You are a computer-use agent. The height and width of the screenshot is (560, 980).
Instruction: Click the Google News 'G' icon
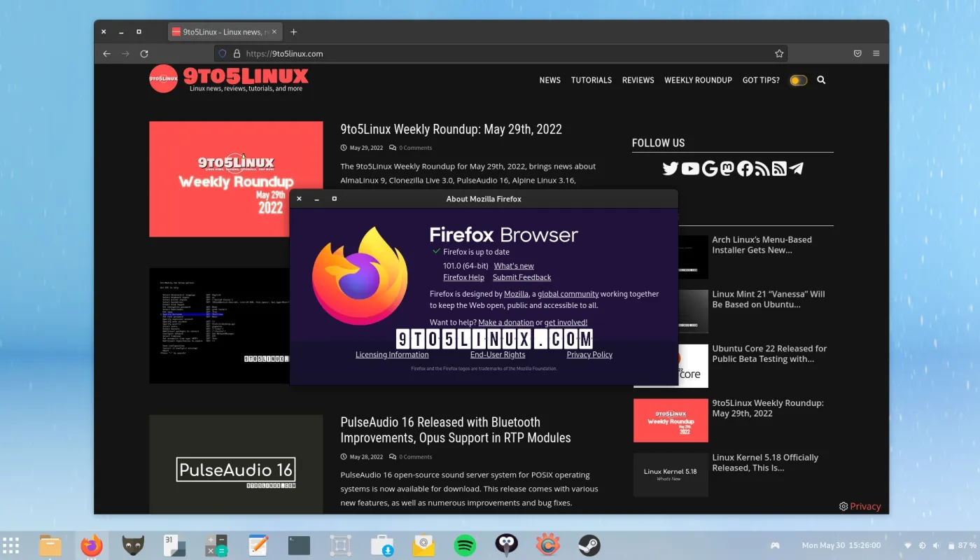[710, 169]
